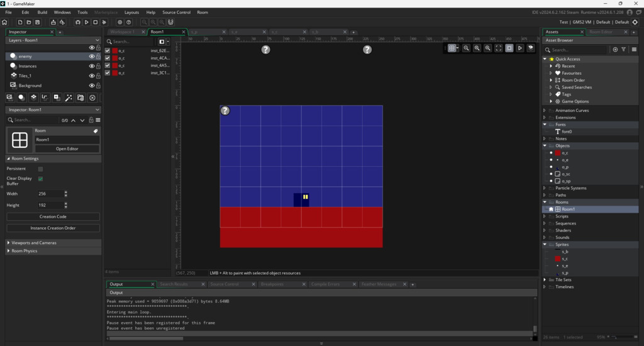Viewport: 644px width, 346px height.
Task: Click the Width input field
Action: [x=50, y=194]
